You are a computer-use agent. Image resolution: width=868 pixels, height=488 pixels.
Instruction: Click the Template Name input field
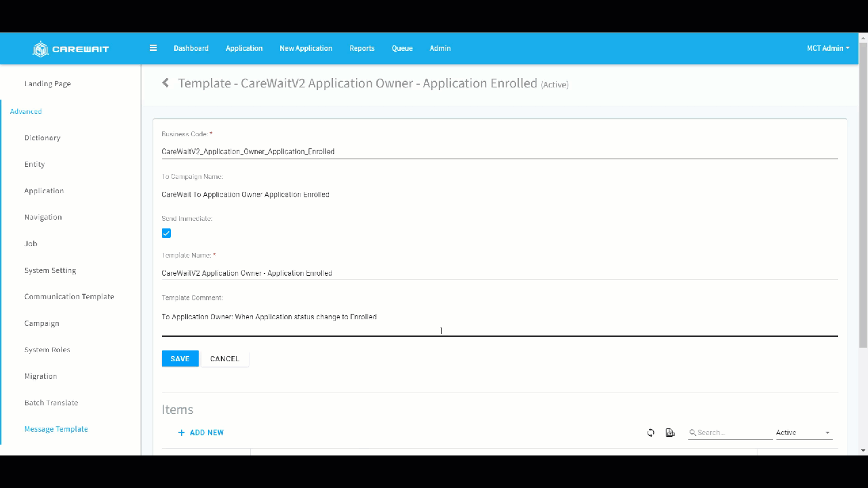point(500,273)
